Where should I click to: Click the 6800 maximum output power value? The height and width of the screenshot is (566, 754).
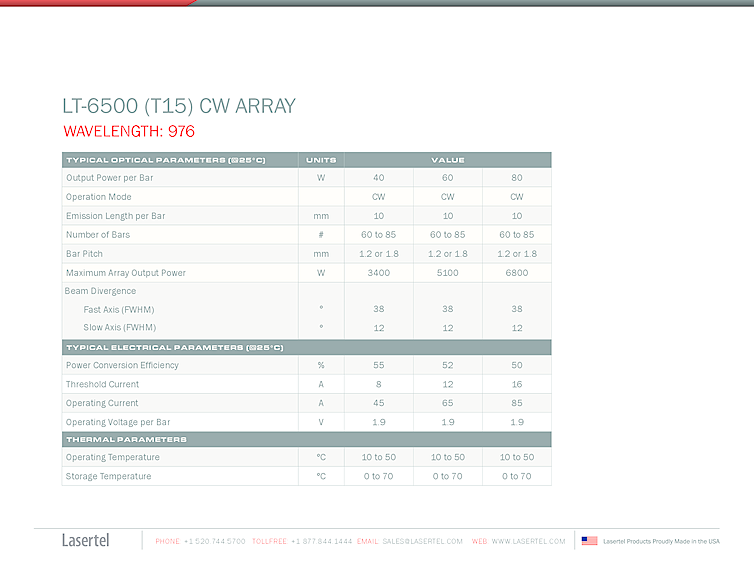516,273
